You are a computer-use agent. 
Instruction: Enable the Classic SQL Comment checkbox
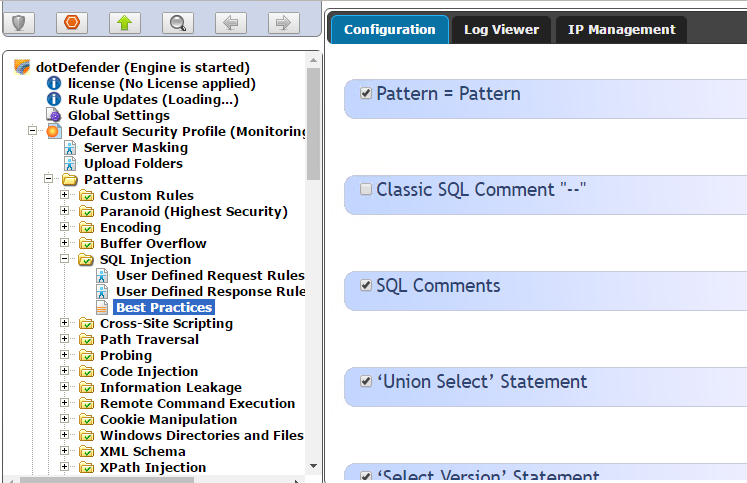pyautogui.click(x=365, y=189)
